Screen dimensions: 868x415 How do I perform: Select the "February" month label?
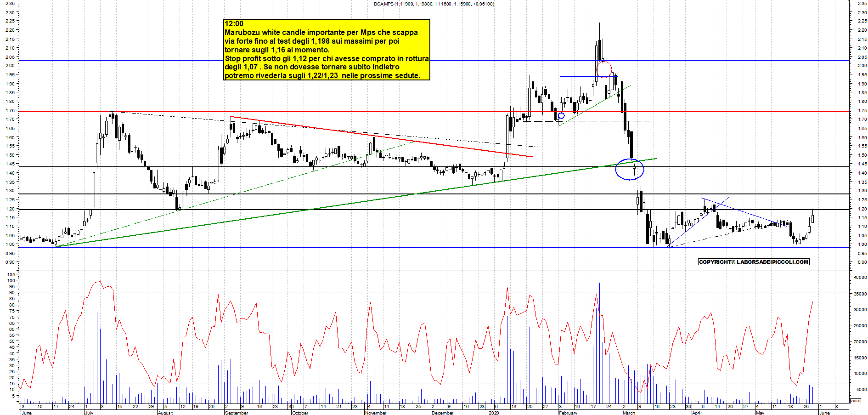point(568,413)
